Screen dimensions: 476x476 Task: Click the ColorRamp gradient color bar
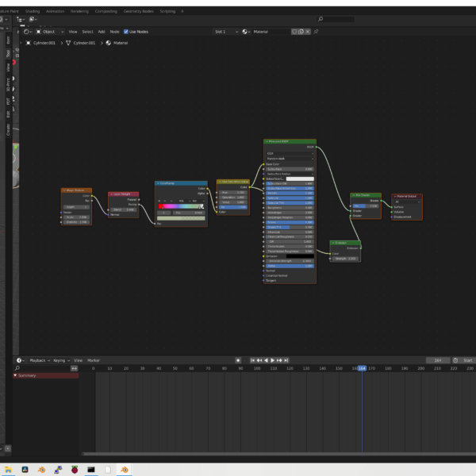[x=181, y=206]
